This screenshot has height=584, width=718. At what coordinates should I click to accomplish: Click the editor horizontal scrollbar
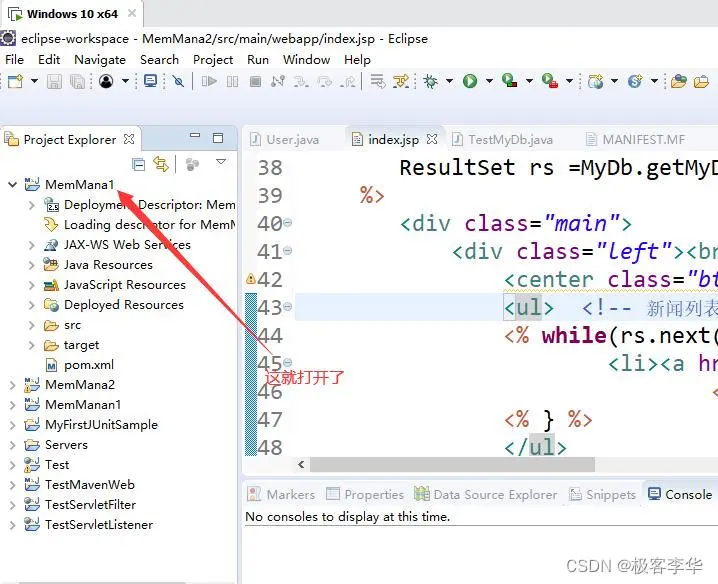point(452,464)
